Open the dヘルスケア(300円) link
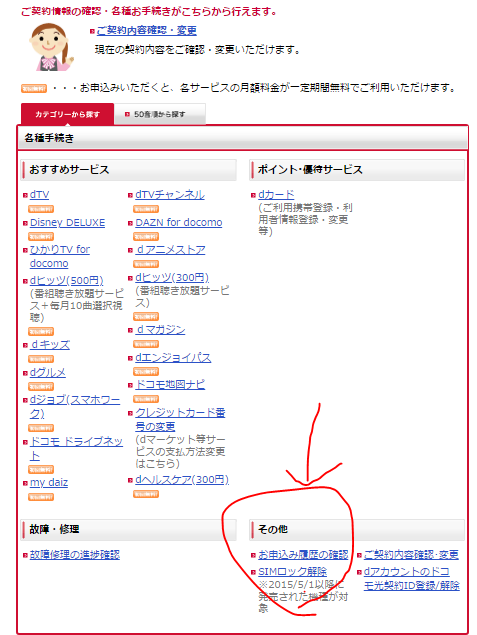This screenshot has height=635, width=477. coord(182,480)
